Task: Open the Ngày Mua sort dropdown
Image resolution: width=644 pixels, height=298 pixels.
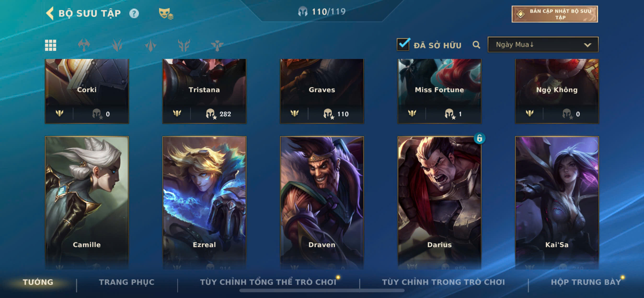Action: coord(543,45)
